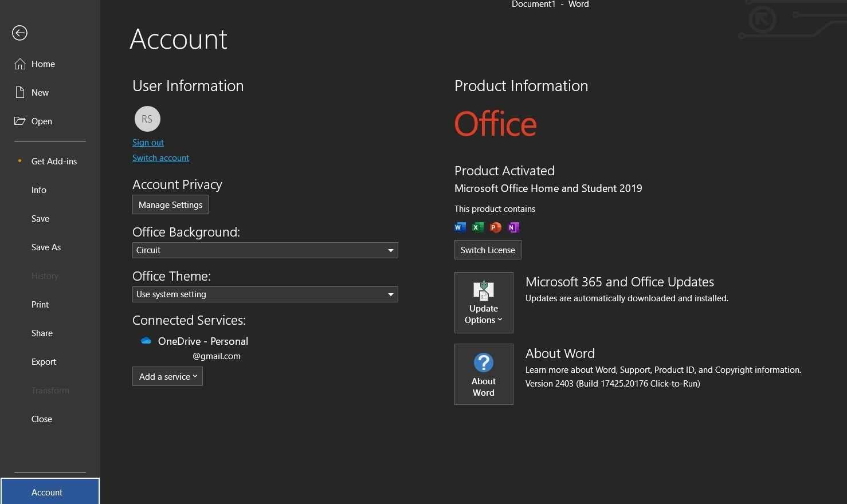847x504 pixels.
Task: Click the About Word question mark icon
Action: click(484, 363)
